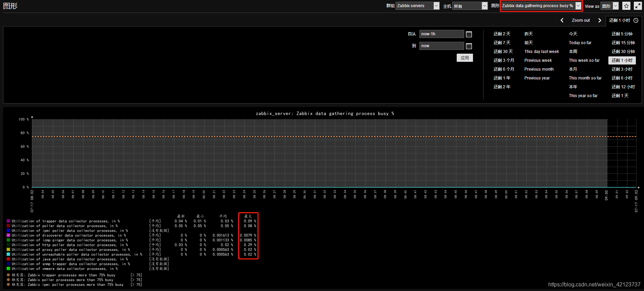Viewport: 644px width, 291px height.
Task: Select 昨天 yesterday range
Action: pyautogui.click(x=529, y=34)
